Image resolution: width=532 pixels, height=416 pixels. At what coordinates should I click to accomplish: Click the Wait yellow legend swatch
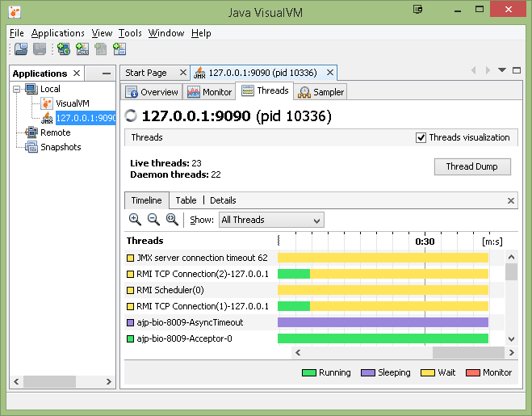point(428,373)
